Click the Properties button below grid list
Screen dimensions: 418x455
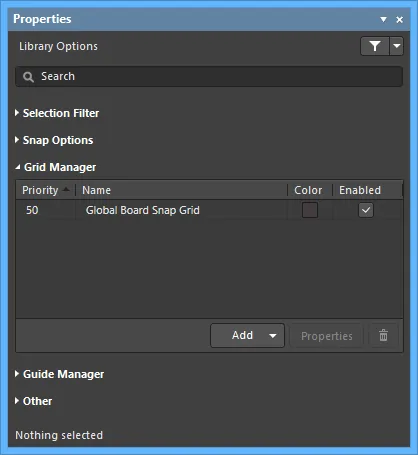(x=327, y=336)
